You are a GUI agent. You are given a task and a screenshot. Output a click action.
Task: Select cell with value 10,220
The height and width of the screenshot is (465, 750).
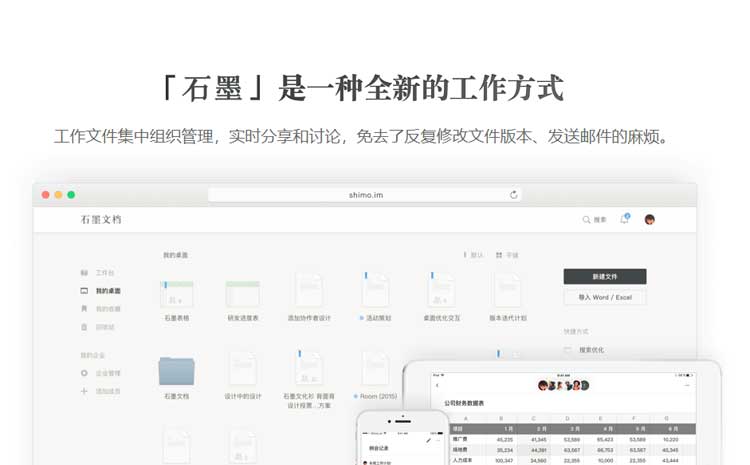tap(671, 439)
